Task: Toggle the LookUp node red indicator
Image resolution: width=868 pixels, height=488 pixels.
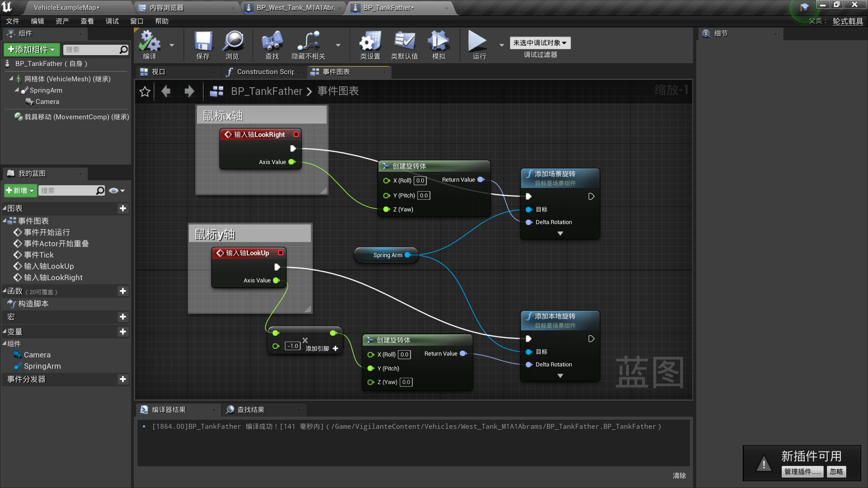Action: coord(281,253)
